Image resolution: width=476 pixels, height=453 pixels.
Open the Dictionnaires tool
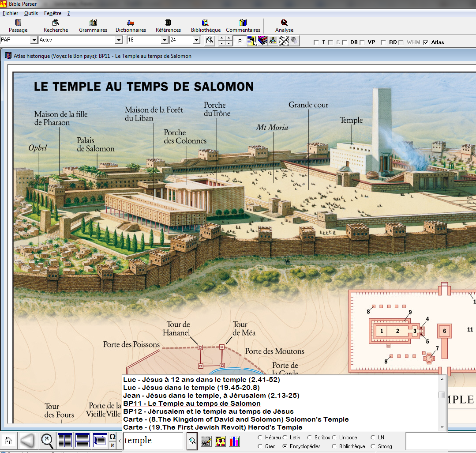tap(131, 26)
